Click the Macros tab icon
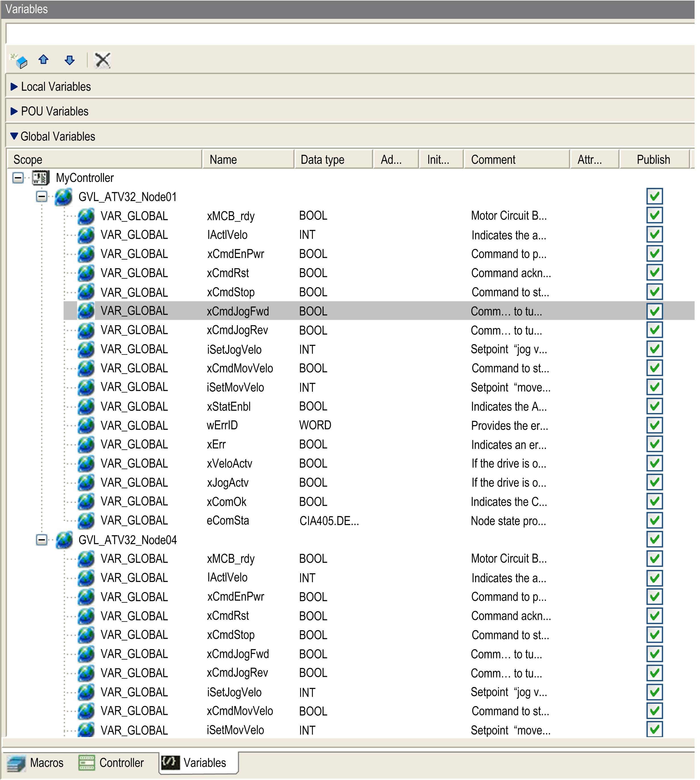Image resolution: width=700 pixels, height=780 pixels. 16,764
